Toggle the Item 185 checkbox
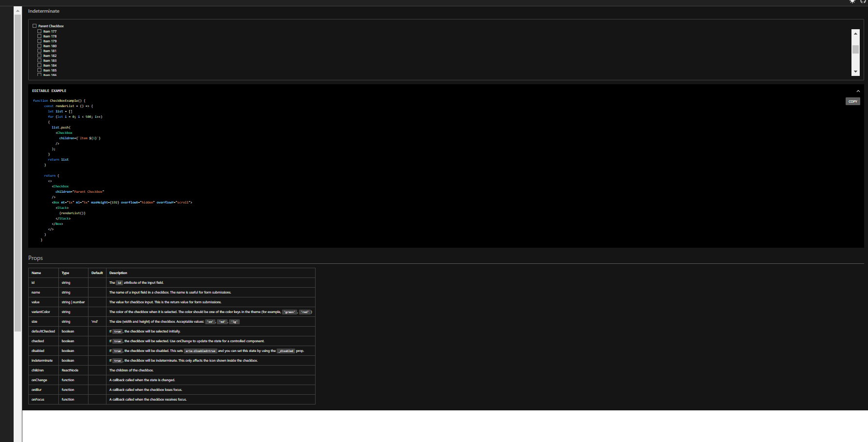Screen dimensions: 868x442 [39, 70]
